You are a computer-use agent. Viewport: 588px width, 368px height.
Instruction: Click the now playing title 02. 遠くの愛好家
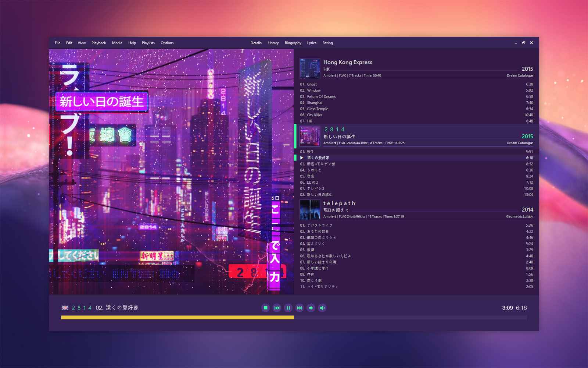pos(117,308)
